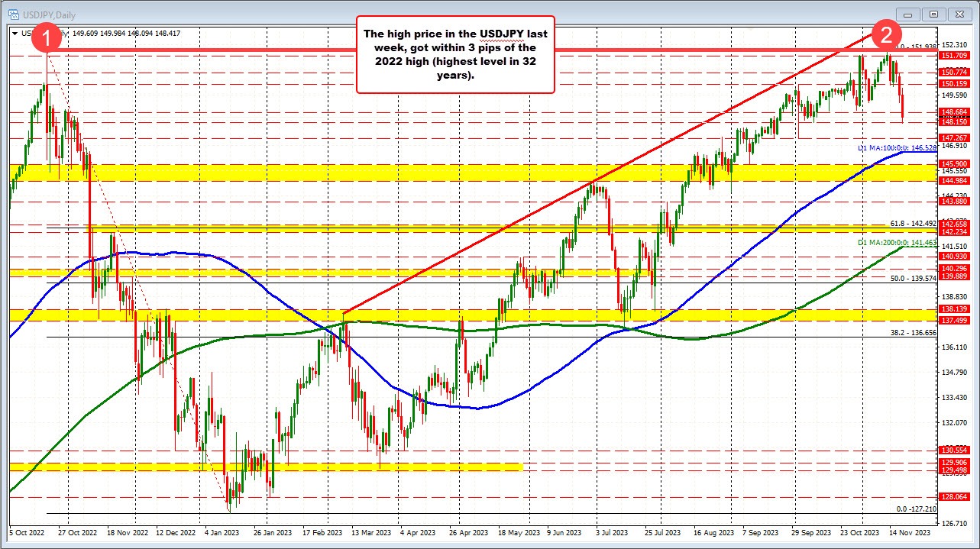Click the 140.930 red price label
This screenshot has width=980, height=549.
[955, 257]
